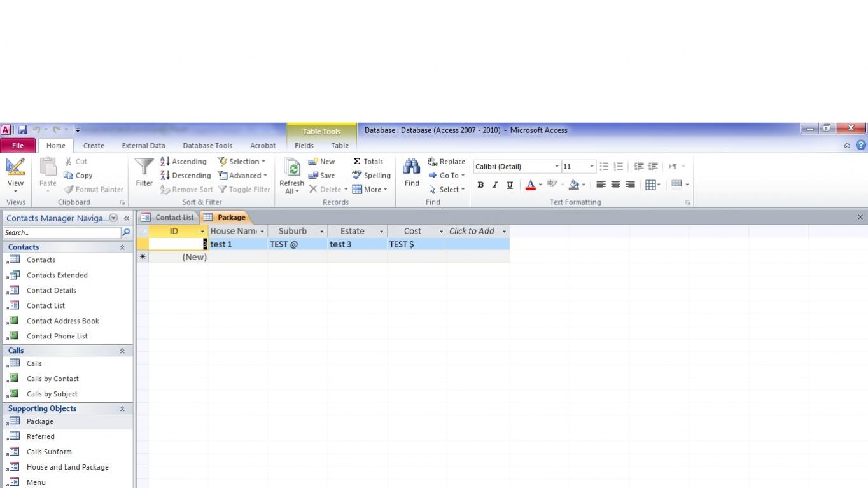Open the View button in Views group
This screenshot has width=868, height=488.
pyautogui.click(x=15, y=176)
